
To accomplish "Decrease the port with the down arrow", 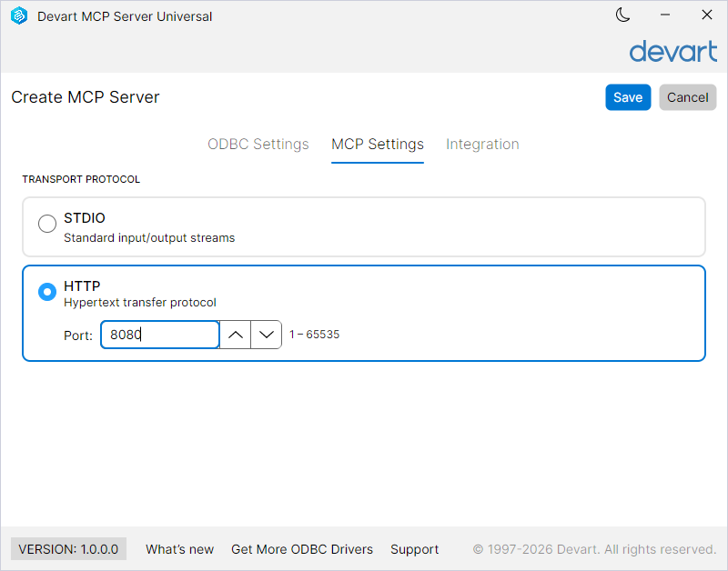I will (266, 335).
